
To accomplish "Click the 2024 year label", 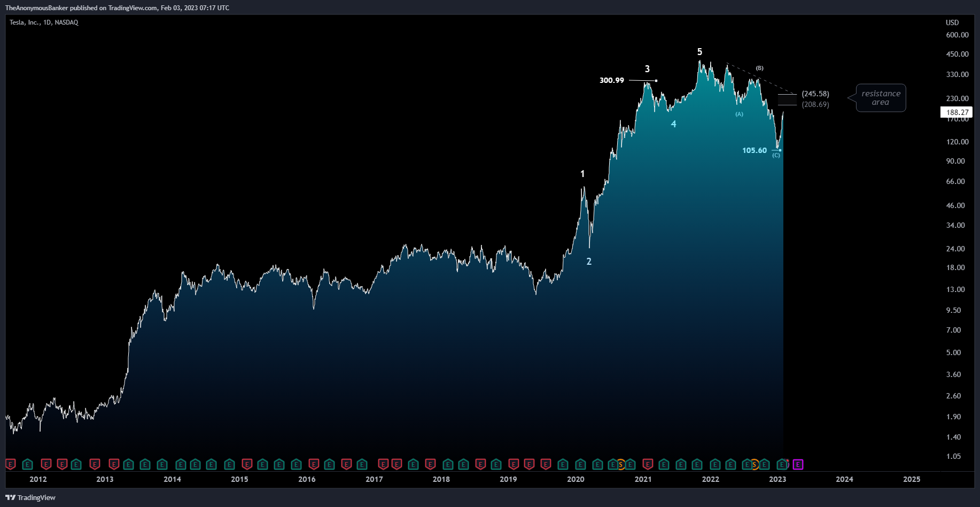I will tap(844, 479).
